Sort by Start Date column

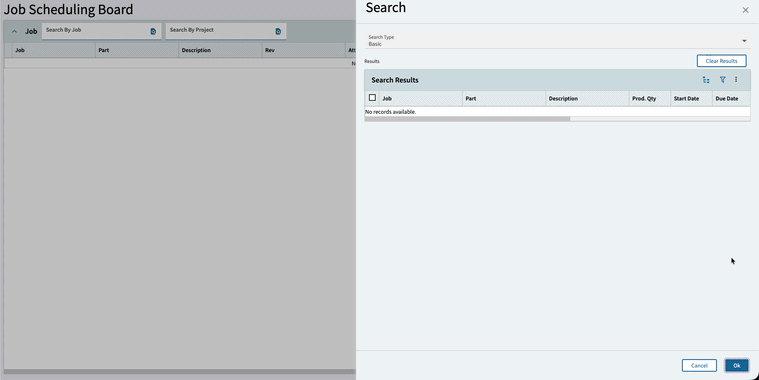click(691, 98)
